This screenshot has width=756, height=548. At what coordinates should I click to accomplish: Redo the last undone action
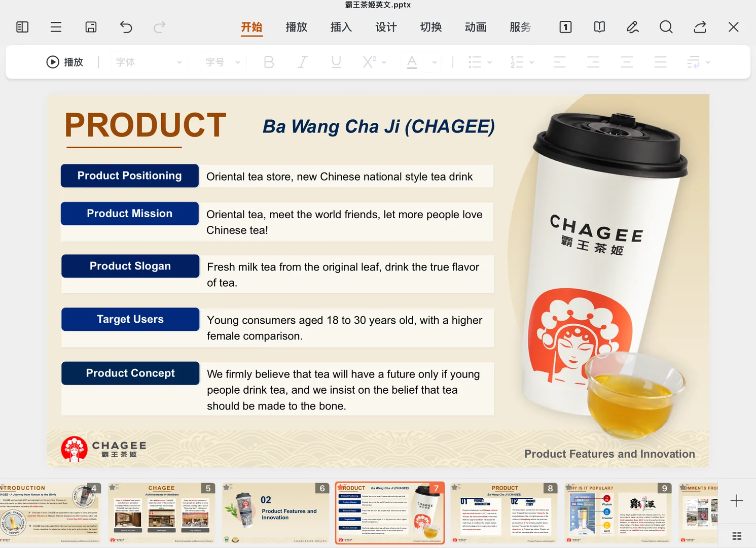(x=160, y=27)
